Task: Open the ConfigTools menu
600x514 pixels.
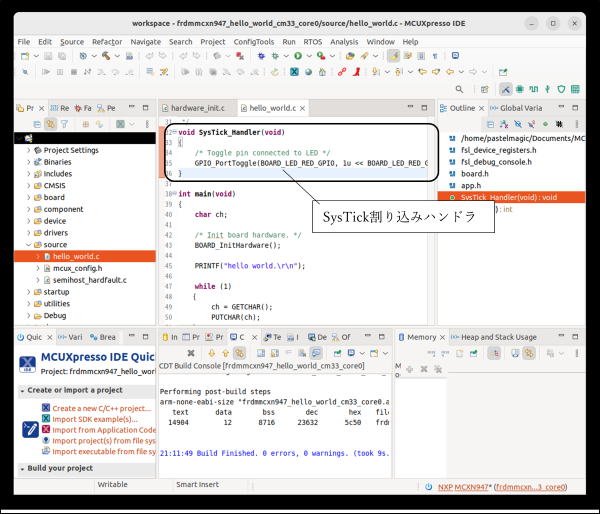Action: tap(253, 42)
